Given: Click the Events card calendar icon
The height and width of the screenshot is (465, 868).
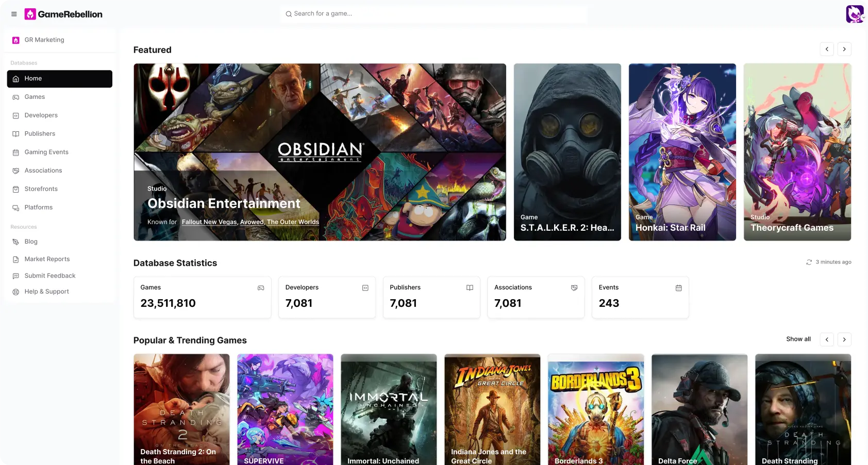Looking at the screenshot, I should 678,288.
